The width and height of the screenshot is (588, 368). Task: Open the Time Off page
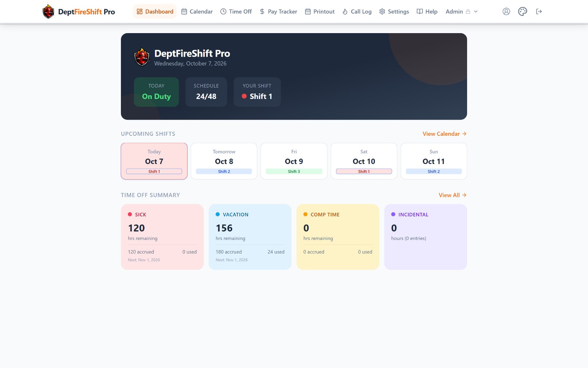tap(236, 11)
